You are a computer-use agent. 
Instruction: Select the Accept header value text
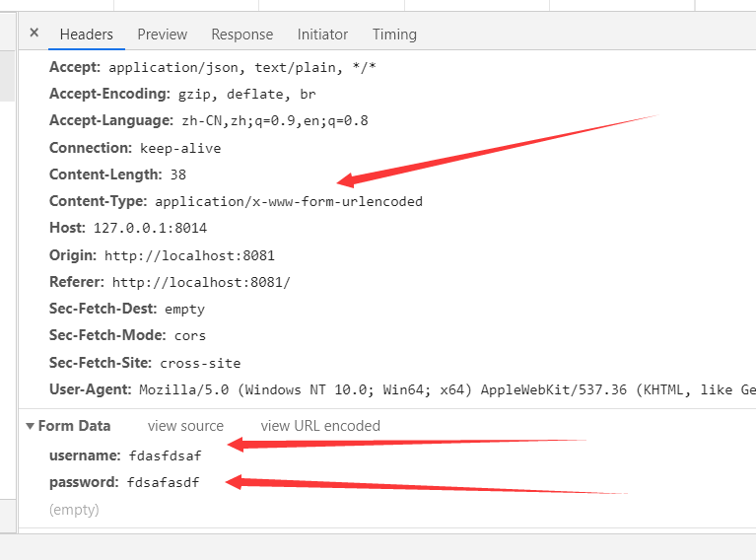[x=242, y=67]
